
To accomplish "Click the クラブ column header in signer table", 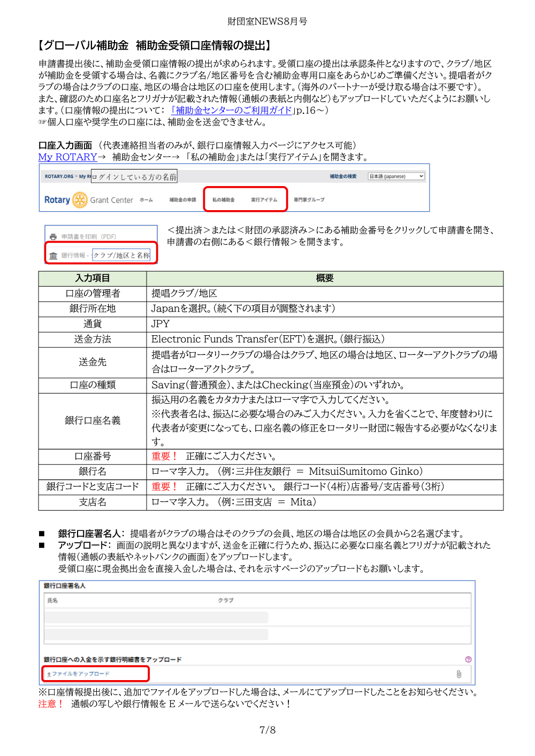I will pos(226,600).
